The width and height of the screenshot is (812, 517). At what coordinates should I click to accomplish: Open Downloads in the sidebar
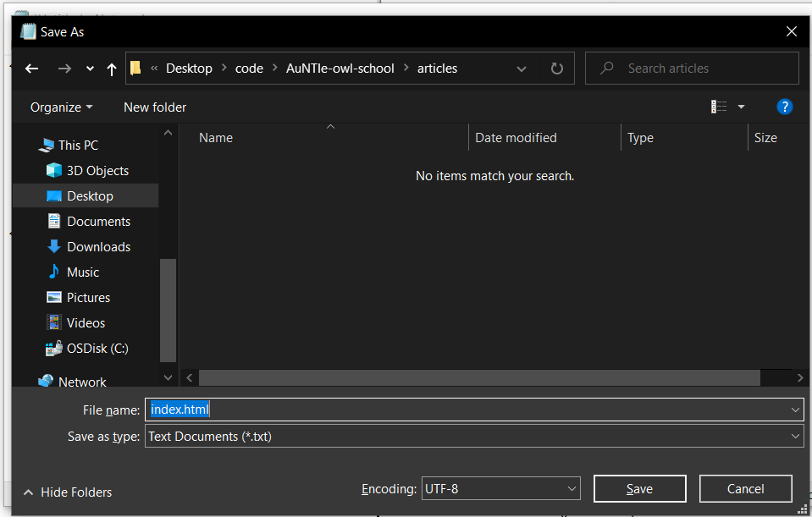tap(98, 247)
